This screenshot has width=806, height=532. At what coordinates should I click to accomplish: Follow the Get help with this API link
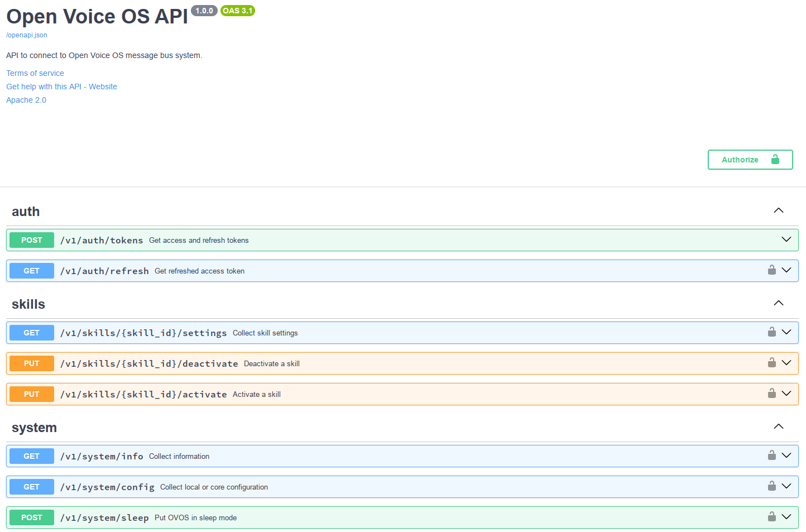pos(61,87)
